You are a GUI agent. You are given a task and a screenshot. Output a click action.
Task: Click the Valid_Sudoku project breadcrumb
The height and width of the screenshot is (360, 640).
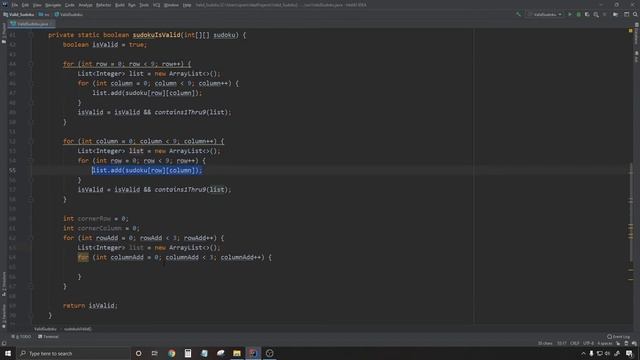pos(19,15)
